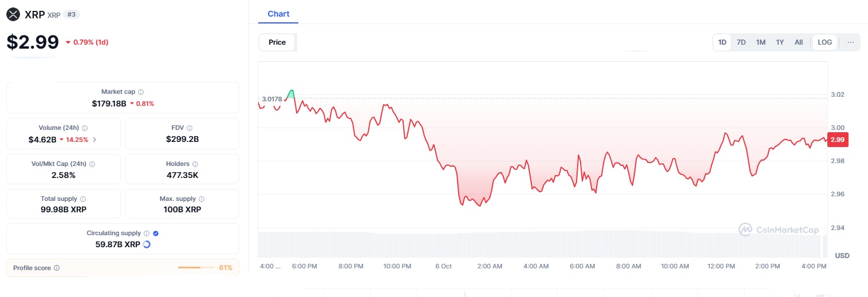Open the Chart tab
The width and height of the screenshot is (868, 297).
[x=278, y=14]
